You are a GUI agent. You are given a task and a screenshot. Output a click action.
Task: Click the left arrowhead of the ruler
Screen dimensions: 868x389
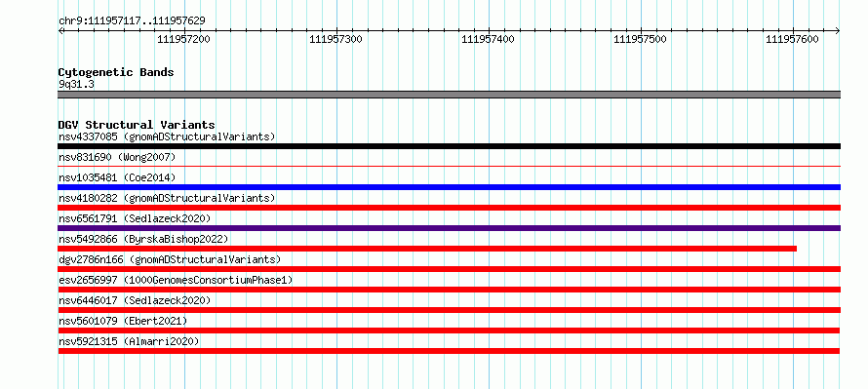pyautogui.click(x=60, y=30)
